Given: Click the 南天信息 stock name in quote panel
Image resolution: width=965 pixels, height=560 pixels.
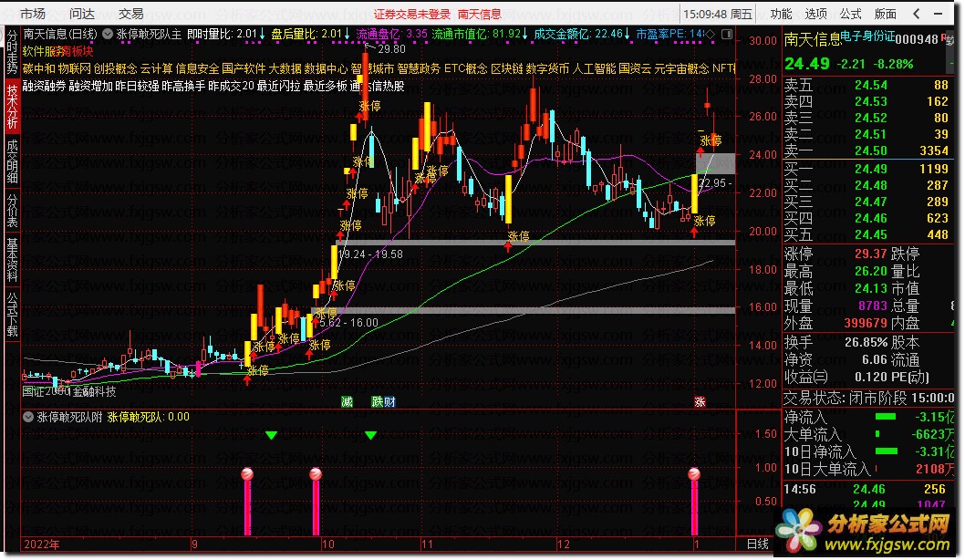Looking at the screenshot, I should click(813, 40).
